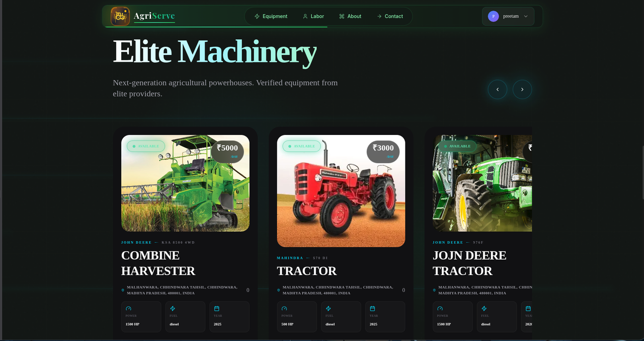Viewport: 644px width, 341px height.
Task: Click the ₹3000 per day price badge
Action: [x=383, y=152]
